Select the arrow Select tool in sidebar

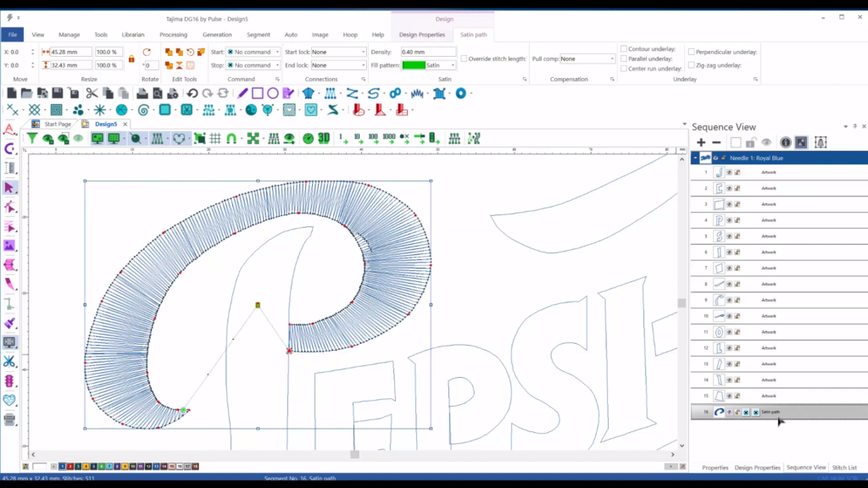click(9, 187)
